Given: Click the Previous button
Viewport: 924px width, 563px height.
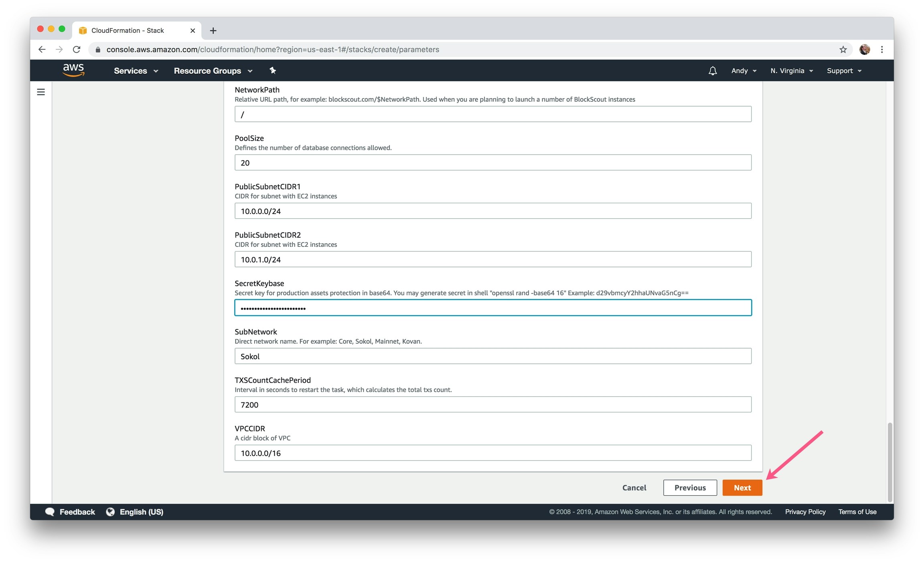Looking at the screenshot, I should point(690,488).
